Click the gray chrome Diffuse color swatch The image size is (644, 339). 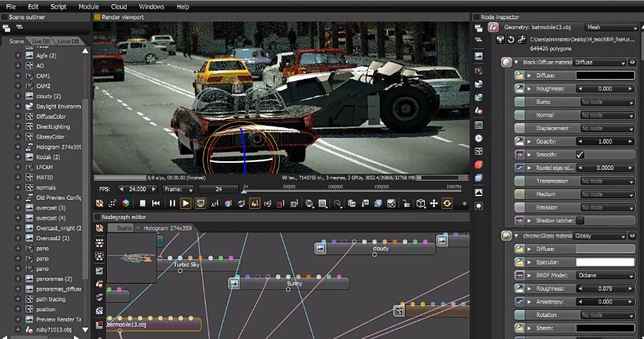tap(606, 249)
